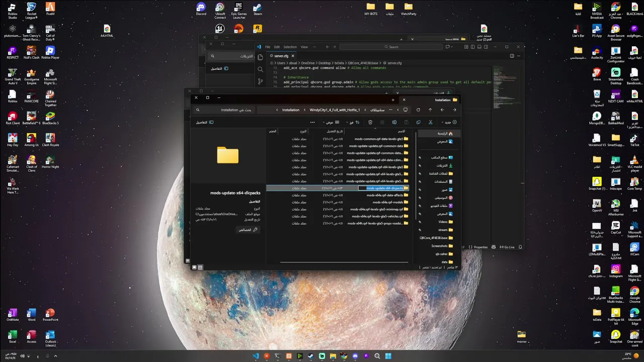The width and height of the screenshot is (644, 362).
Task: Open the Rocket League desktop shortcut
Action: (31, 10)
